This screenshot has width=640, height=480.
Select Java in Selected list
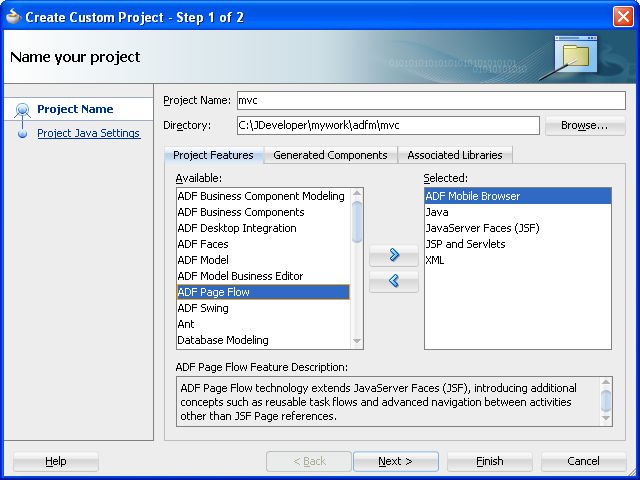[x=518, y=212]
